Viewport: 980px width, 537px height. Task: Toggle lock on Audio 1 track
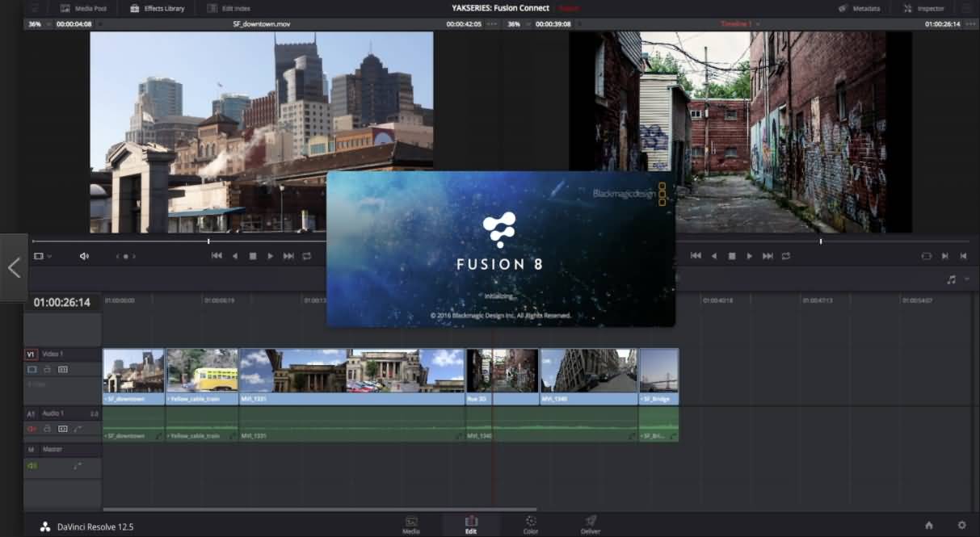(48, 429)
